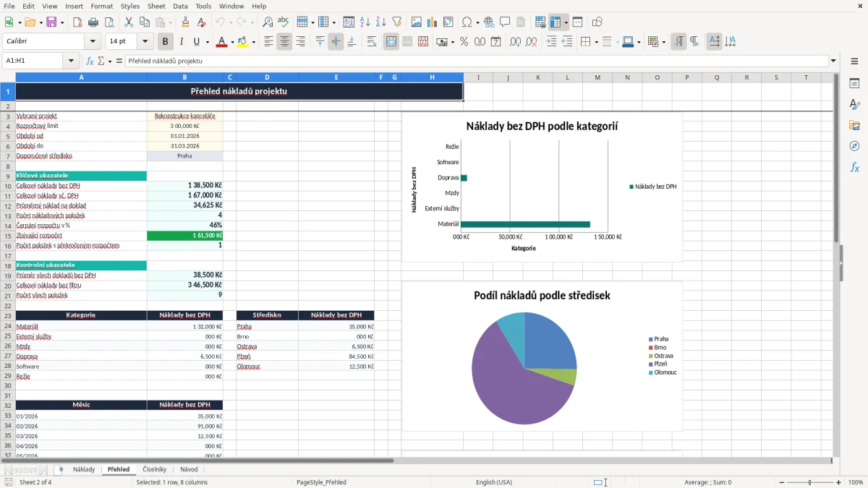Open Underline style dropdown arrow
The height and width of the screenshot is (488, 868).
(207, 42)
